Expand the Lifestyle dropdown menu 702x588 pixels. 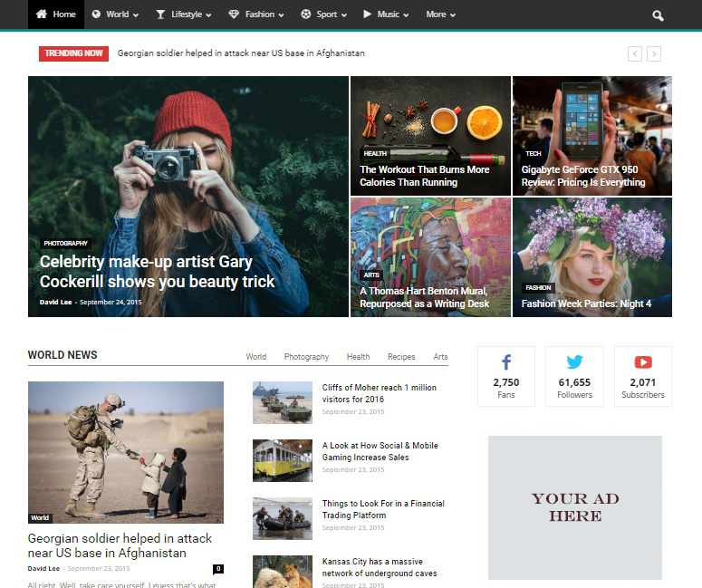184,14
